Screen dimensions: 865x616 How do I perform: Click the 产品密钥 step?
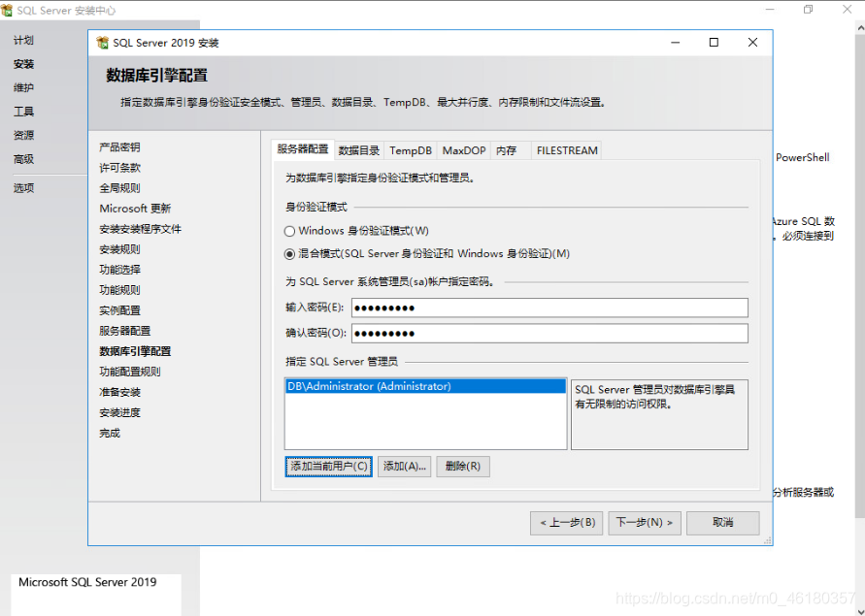(x=119, y=147)
